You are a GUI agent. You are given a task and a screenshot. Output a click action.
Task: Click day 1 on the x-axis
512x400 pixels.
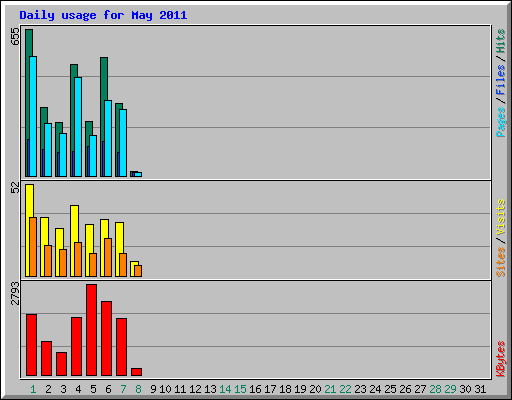(33, 389)
